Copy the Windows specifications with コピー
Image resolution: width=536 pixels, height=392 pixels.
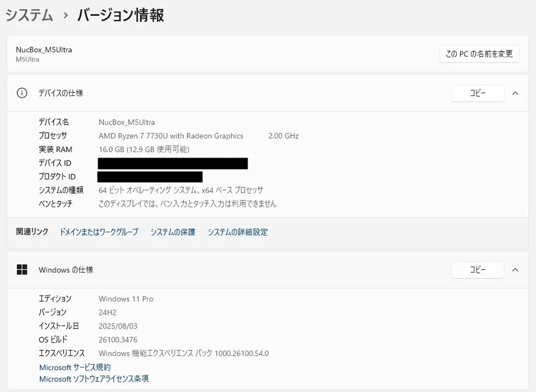click(x=477, y=270)
